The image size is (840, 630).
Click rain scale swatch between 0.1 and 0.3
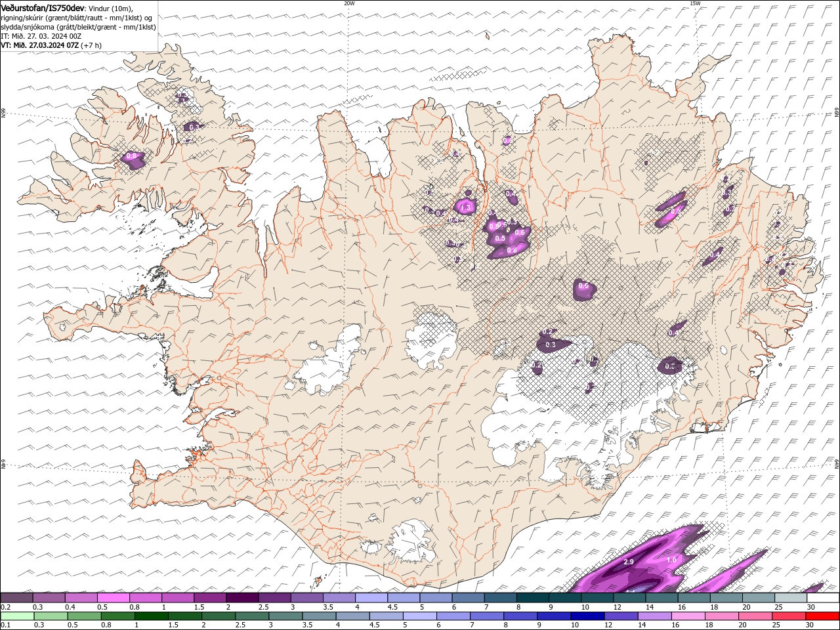point(16,616)
